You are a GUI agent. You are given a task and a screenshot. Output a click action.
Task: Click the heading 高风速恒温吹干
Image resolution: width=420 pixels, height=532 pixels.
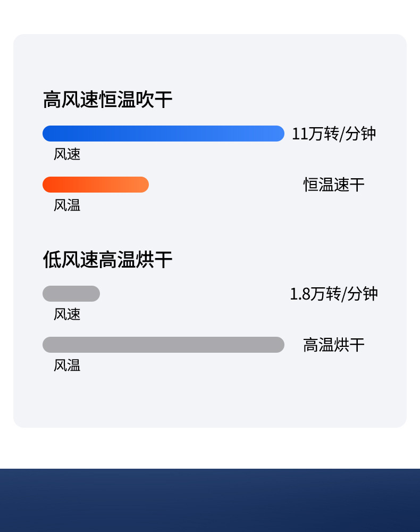(x=107, y=99)
